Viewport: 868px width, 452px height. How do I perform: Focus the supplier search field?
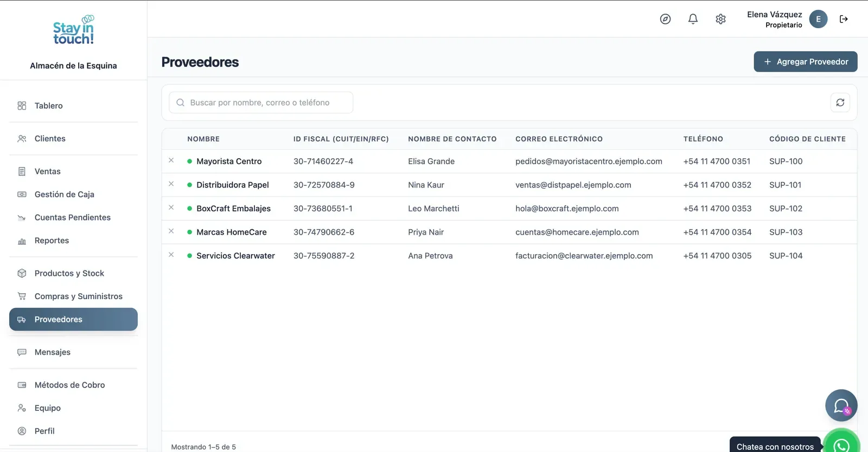coord(261,102)
